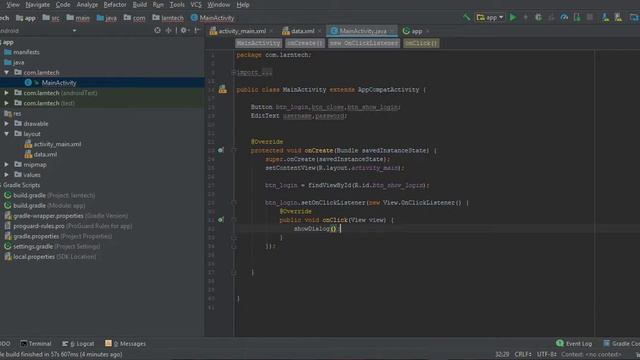Click the onClick() structure breadcrumb
The width and height of the screenshot is (640, 360).
click(x=421, y=43)
